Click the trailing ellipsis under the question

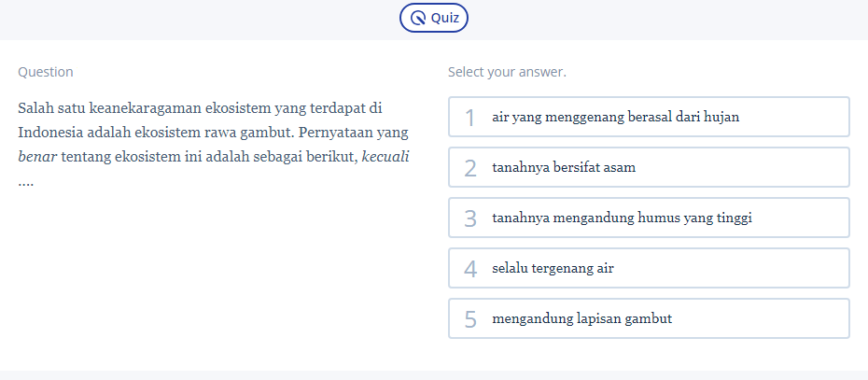pos(26,181)
